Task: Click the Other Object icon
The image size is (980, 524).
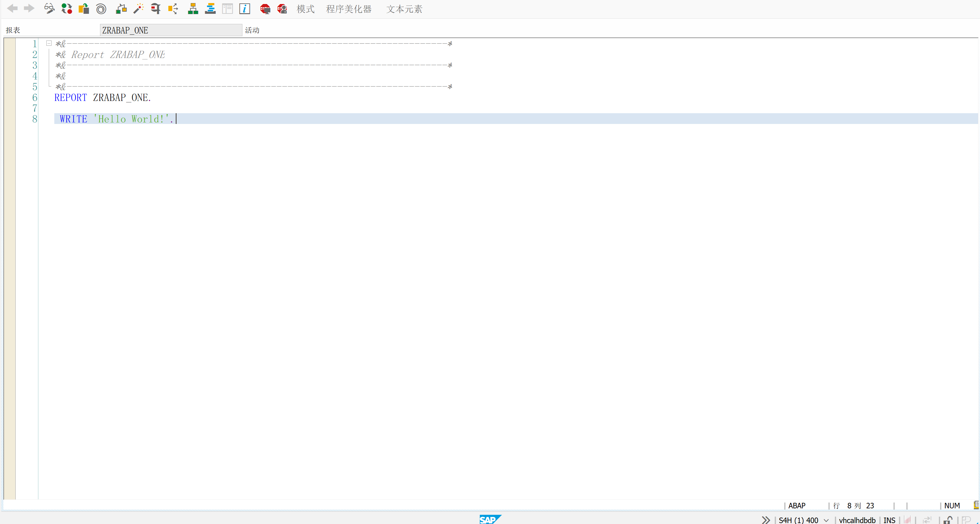Action: [84, 9]
